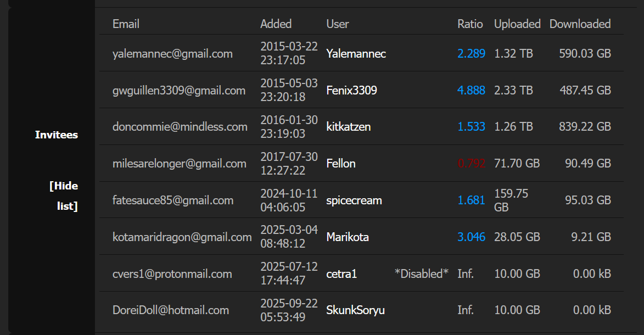Visit kitkatzen's profile page
This screenshot has height=335, width=644.
[x=348, y=127]
